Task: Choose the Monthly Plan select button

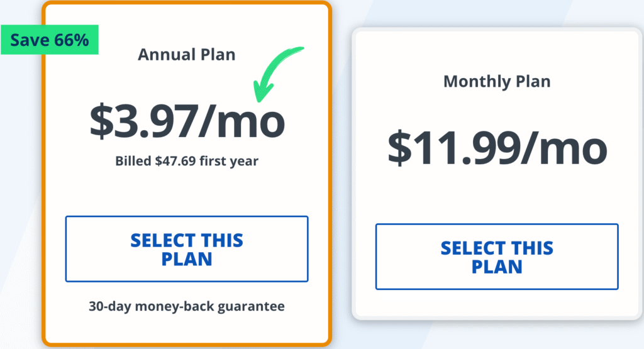Action: click(x=497, y=257)
